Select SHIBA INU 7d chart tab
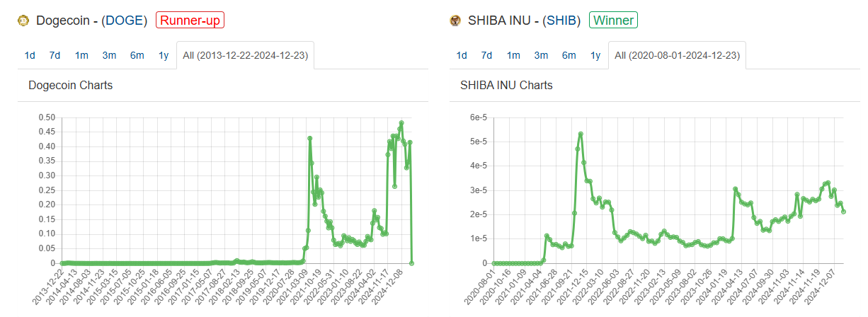Viewport: 868px width, 317px height. click(x=486, y=55)
